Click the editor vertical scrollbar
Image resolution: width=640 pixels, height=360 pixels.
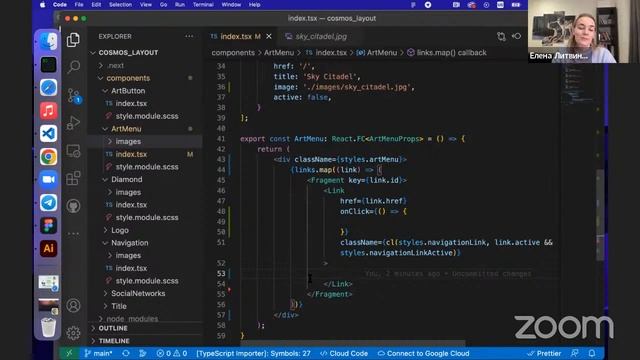pyautogui.click(x=600, y=216)
